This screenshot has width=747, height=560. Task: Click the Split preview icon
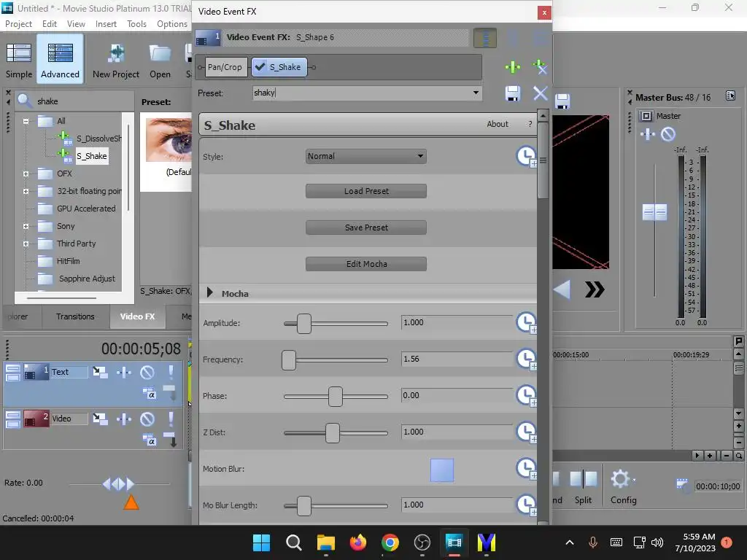point(583,479)
